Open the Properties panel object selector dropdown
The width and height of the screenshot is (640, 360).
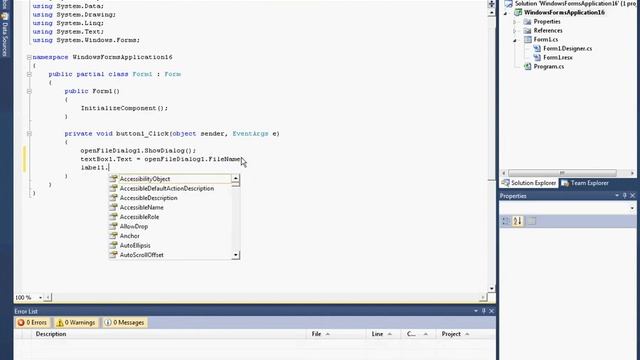(632, 208)
